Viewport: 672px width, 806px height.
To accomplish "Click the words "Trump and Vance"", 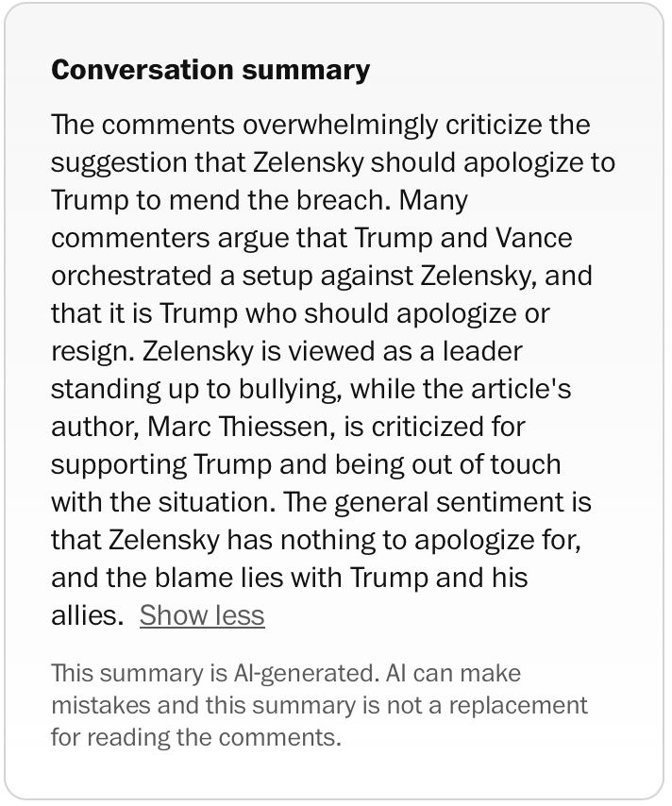I will click(x=463, y=238).
